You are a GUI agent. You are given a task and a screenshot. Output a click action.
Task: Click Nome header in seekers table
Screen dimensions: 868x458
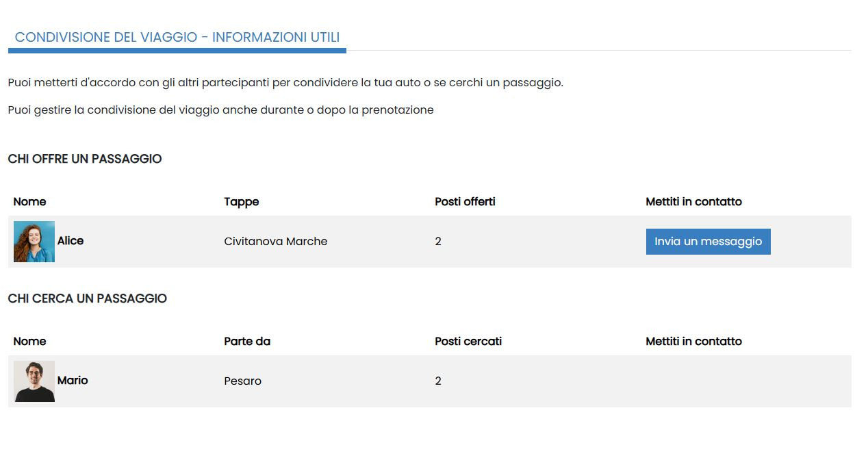[x=30, y=342]
